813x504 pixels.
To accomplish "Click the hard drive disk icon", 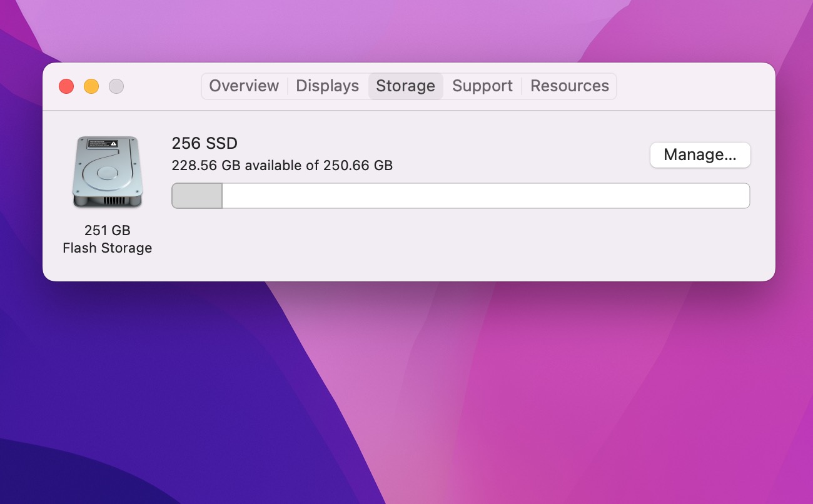I will tap(107, 172).
